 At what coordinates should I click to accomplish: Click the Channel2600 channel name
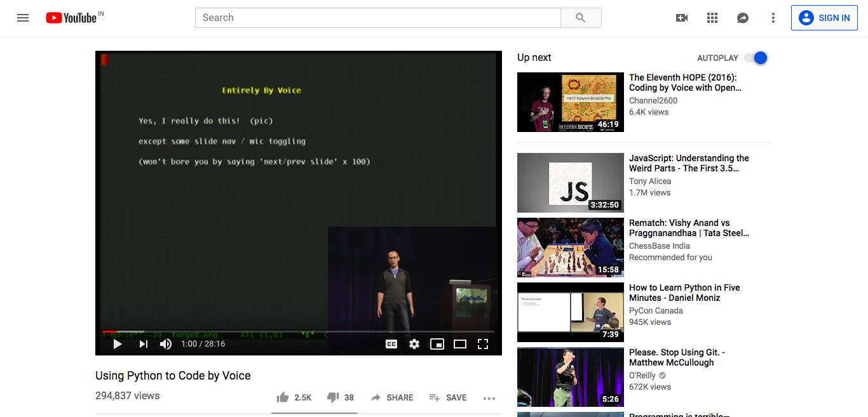pyautogui.click(x=653, y=101)
